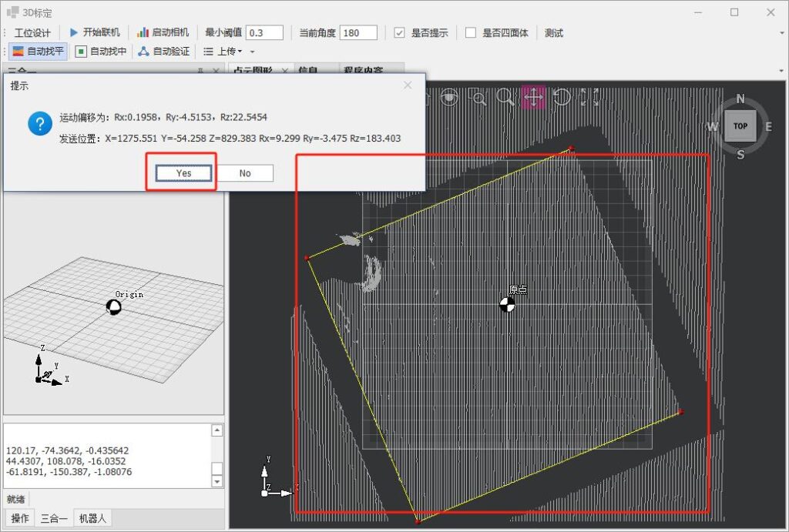
Task: Switch to the 机器人 tab
Action: 92,518
